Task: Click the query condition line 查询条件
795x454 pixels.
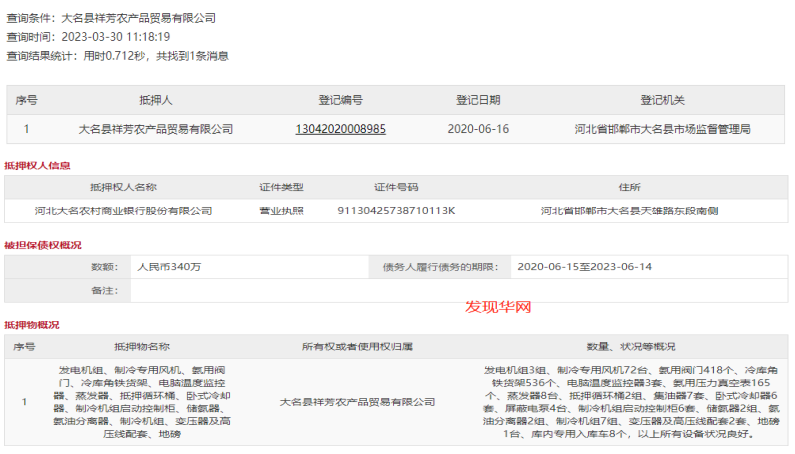Action: pos(111,18)
